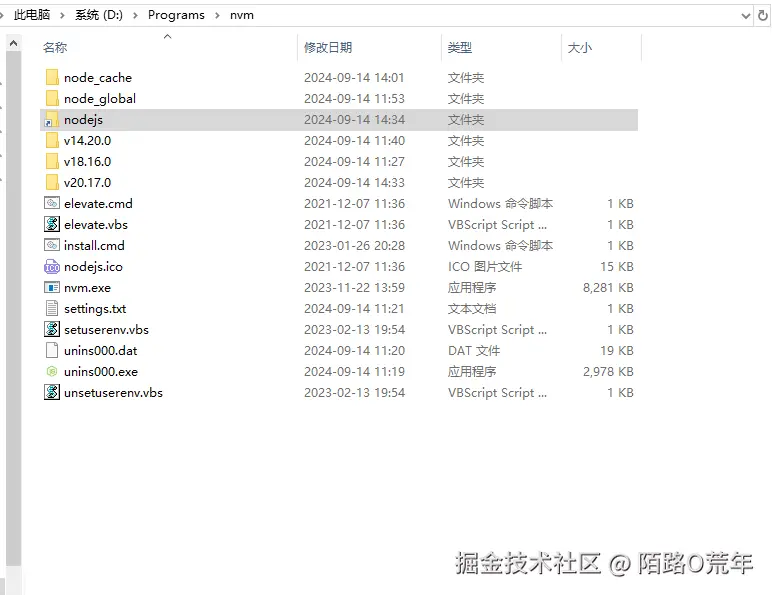Select the unins000.dat file name
The height and width of the screenshot is (595, 772).
click(100, 351)
